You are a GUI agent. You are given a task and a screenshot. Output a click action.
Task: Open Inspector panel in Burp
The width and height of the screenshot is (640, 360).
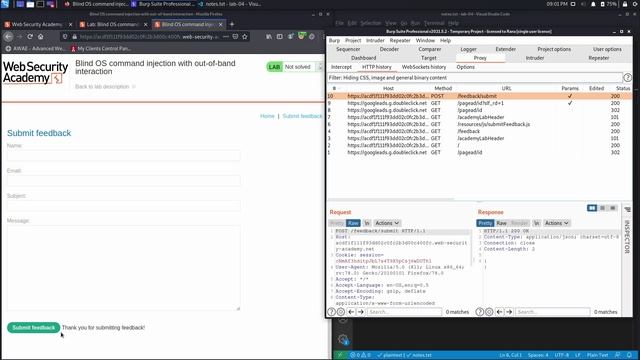point(627,236)
